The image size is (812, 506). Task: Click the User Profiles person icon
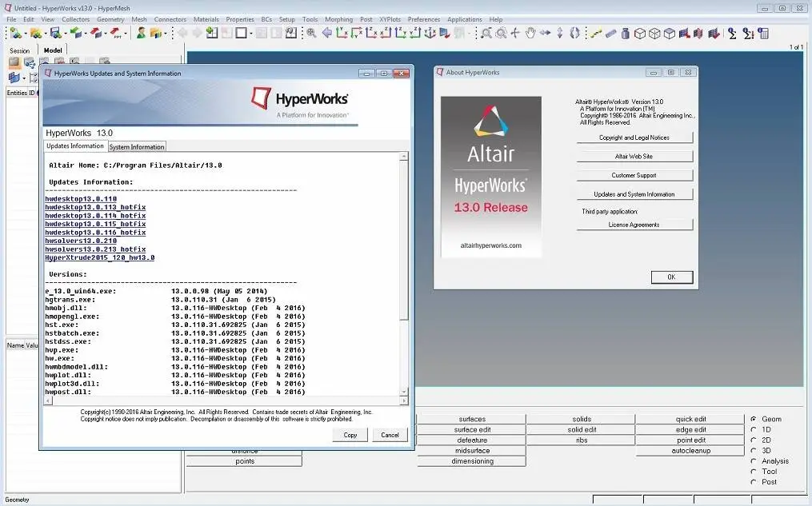(x=141, y=33)
